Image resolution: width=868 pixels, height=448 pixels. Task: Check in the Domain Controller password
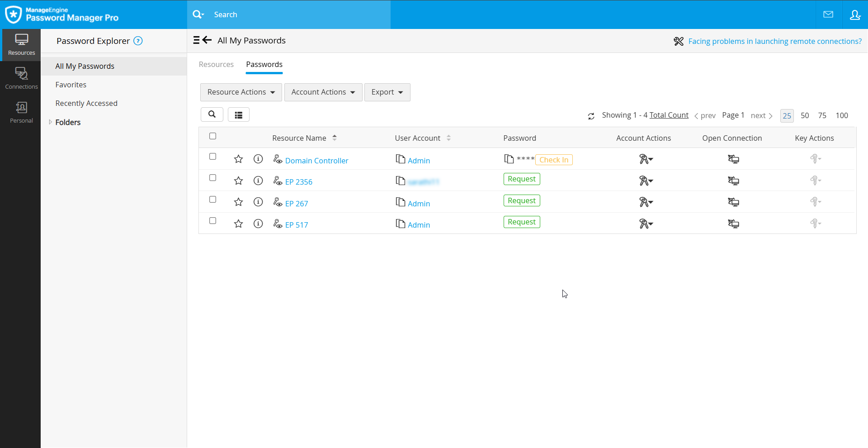(554, 160)
